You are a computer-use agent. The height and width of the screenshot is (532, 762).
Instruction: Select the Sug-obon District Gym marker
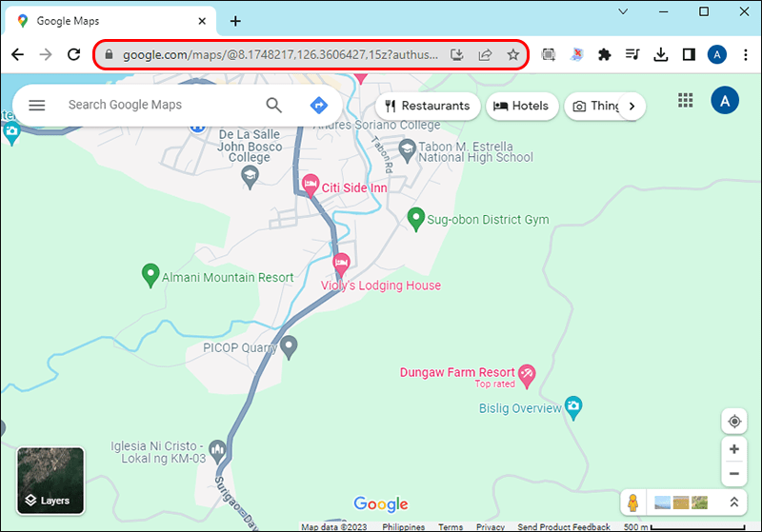point(416,220)
